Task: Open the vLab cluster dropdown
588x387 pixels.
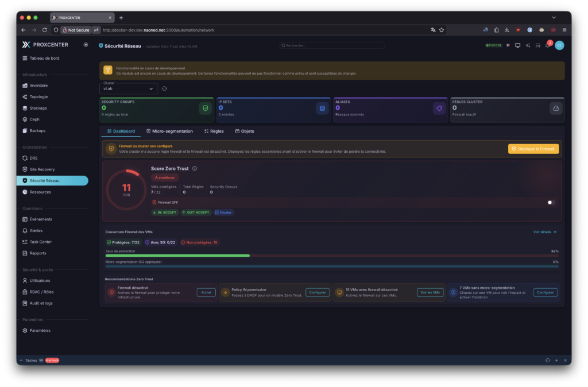Action: pos(129,88)
